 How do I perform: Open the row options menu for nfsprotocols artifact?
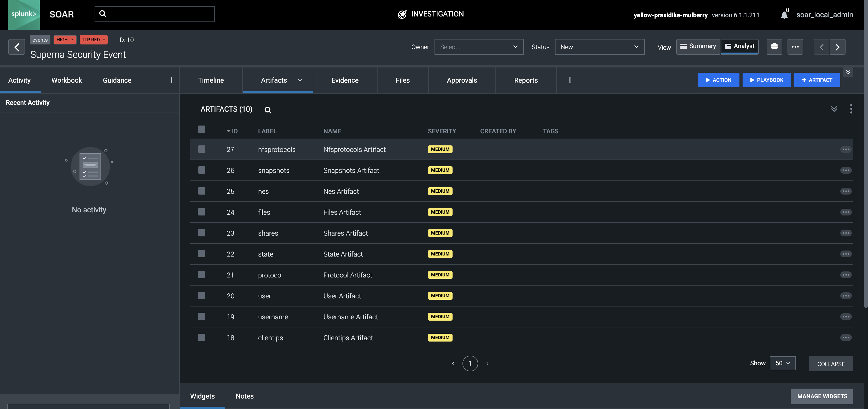[846, 149]
